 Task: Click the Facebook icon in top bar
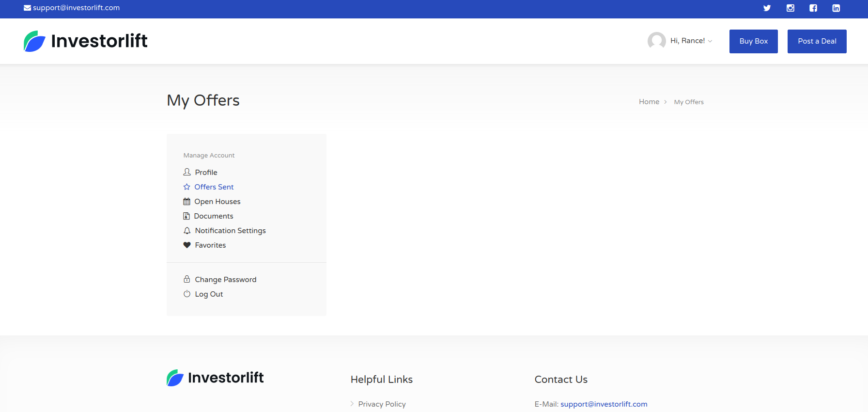[x=813, y=8]
